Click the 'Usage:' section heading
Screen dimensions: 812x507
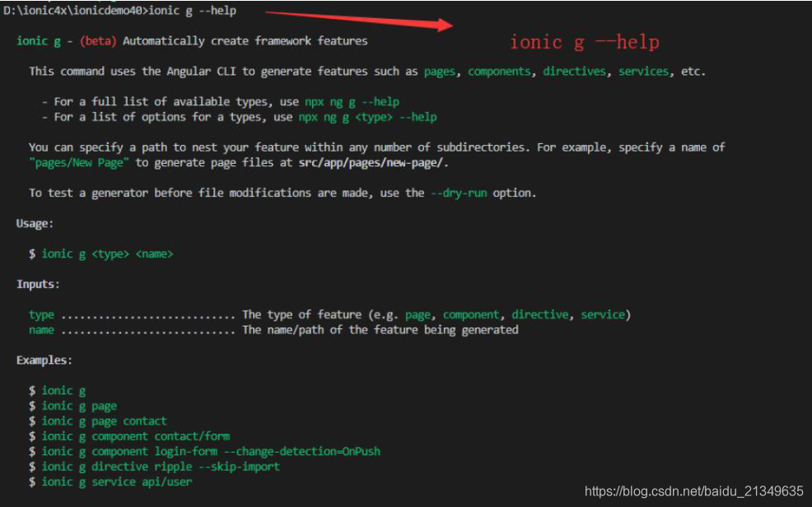35,224
